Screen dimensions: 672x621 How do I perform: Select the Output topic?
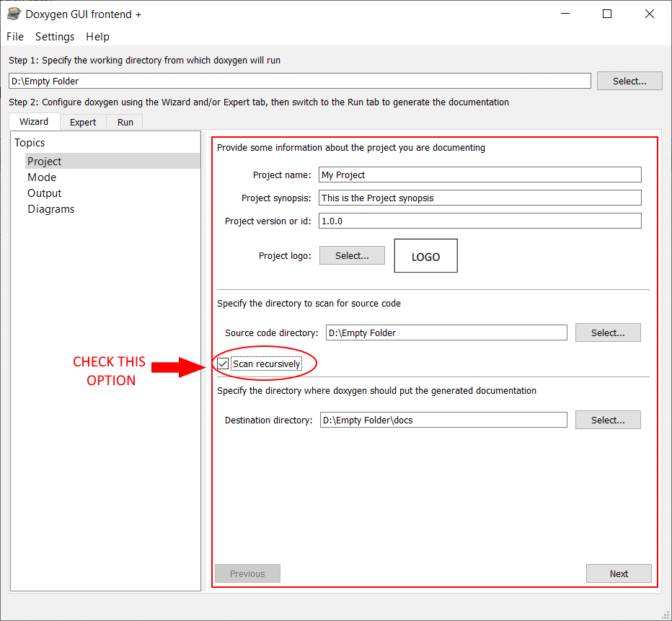(x=44, y=193)
